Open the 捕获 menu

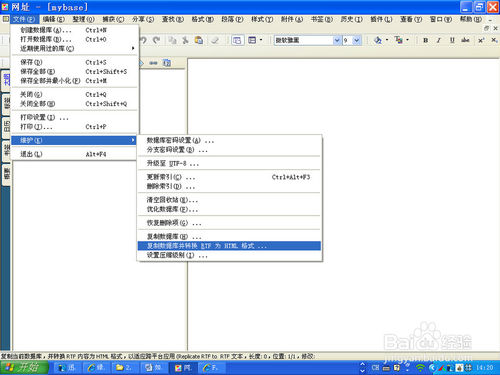(x=113, y=19)
